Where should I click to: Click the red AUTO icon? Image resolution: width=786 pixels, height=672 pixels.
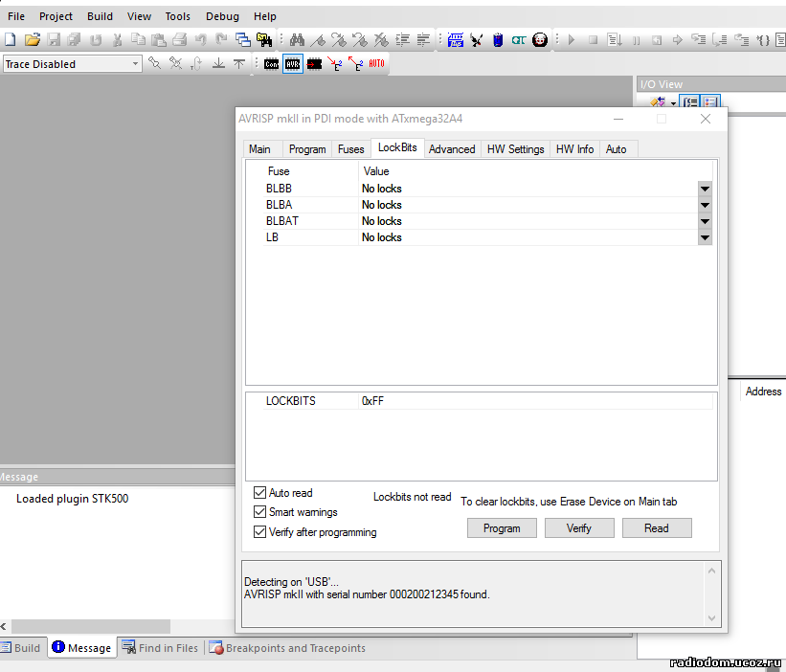376,63
